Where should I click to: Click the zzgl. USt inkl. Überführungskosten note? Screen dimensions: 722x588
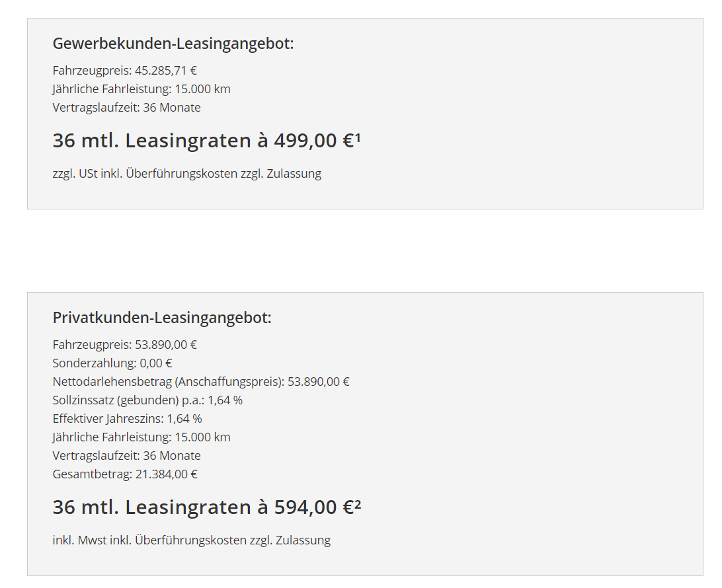pyautogui.click(x=187, y=174)
